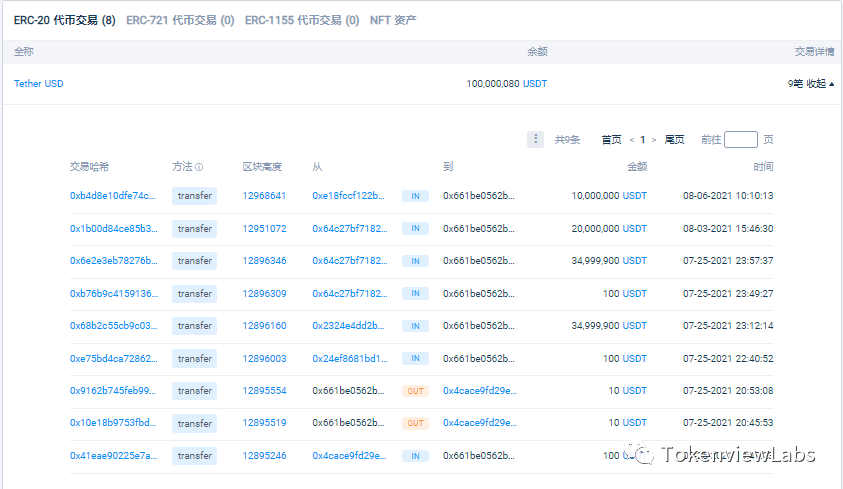Open sender address 0xe18fccf122b
The image size is (843, 489).
point(348,196)
